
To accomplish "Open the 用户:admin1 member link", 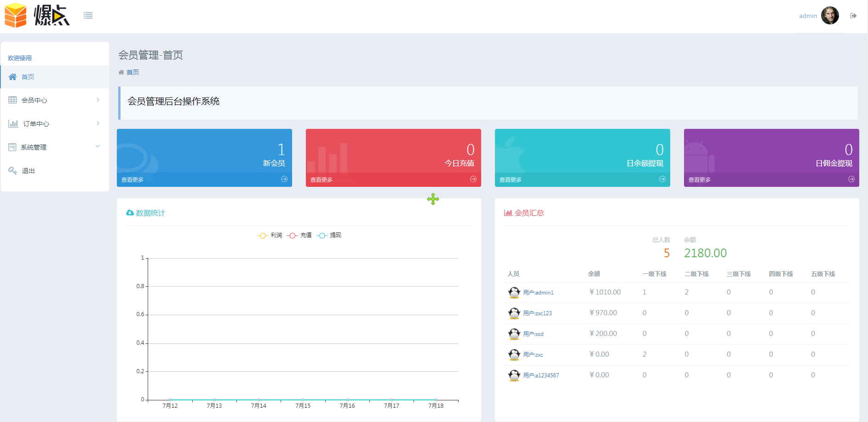I will click(538, 293).
